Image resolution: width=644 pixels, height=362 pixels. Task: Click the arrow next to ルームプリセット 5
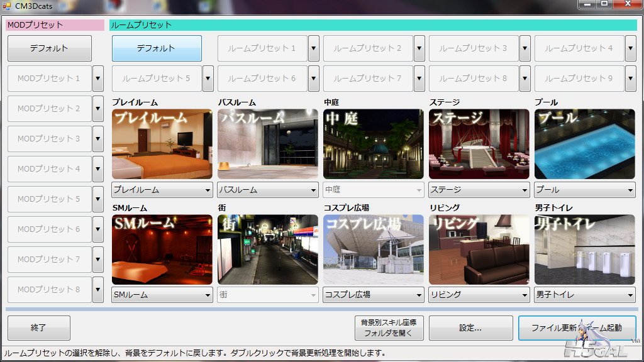point(208,79)
